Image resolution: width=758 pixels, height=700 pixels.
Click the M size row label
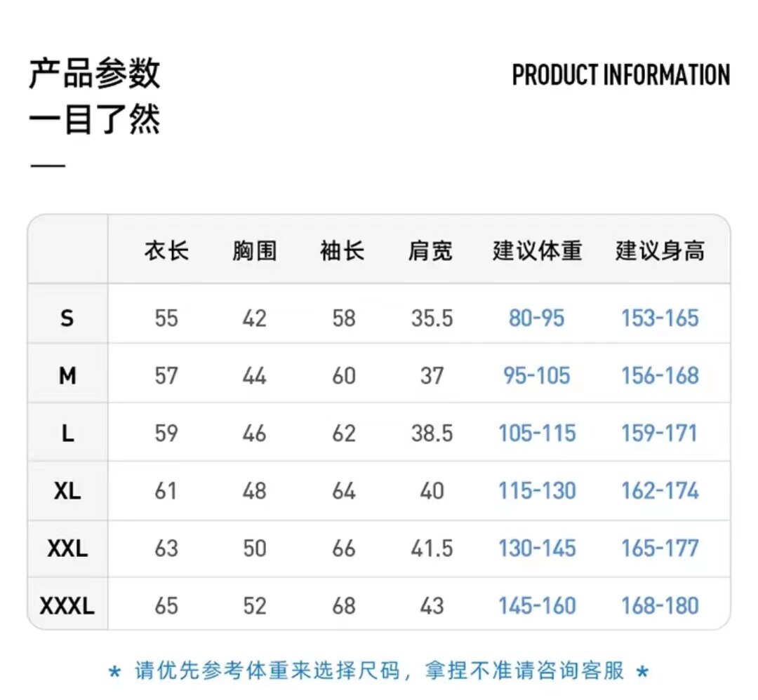[x=67, y=376]
